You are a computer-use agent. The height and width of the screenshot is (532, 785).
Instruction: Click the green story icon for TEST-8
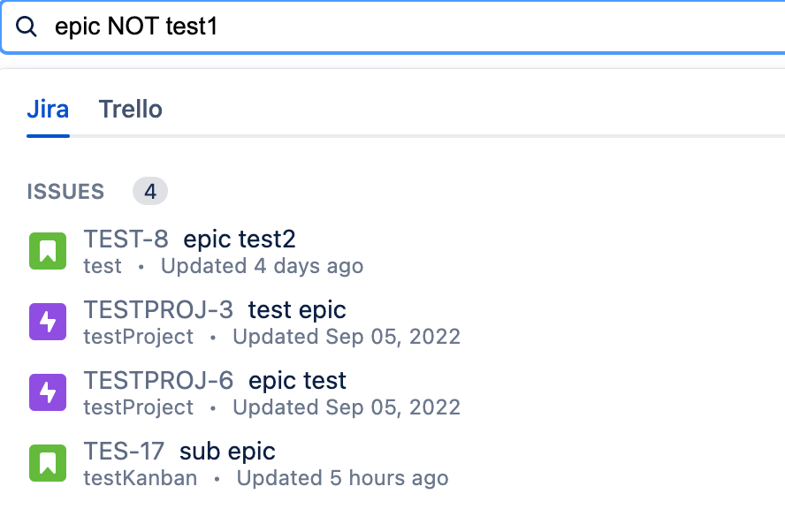click(x=48, y=251)
